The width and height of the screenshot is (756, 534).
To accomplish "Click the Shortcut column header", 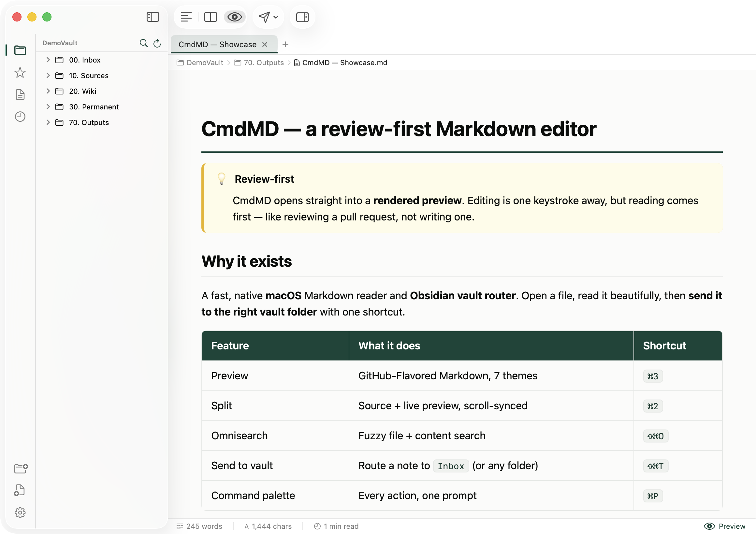I will [x=678, y=346].
